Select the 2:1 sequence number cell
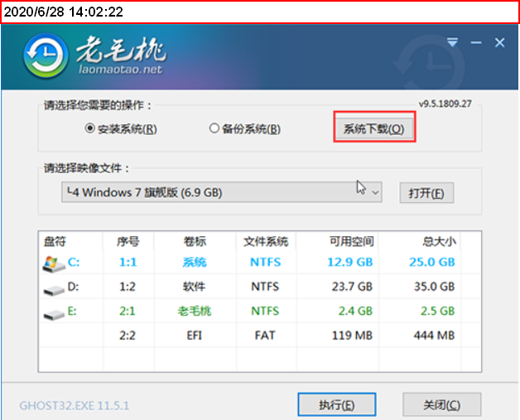The image size is (520, 420). point(128,311)
